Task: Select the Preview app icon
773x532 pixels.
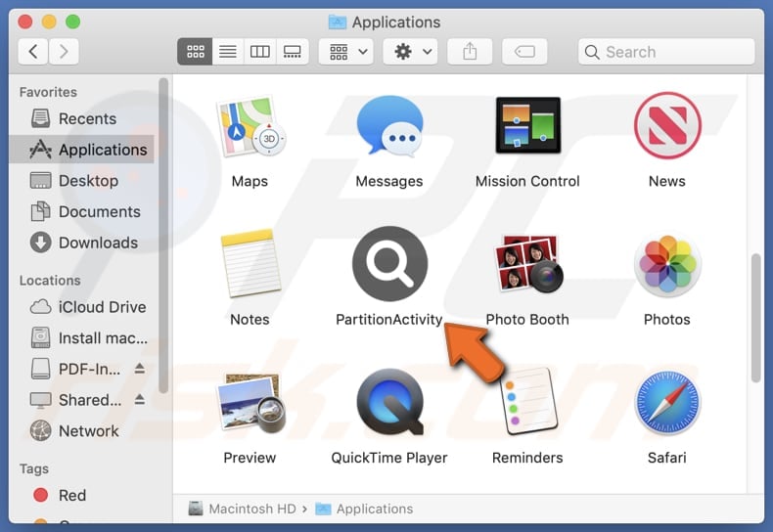Action: pos(251,403)
